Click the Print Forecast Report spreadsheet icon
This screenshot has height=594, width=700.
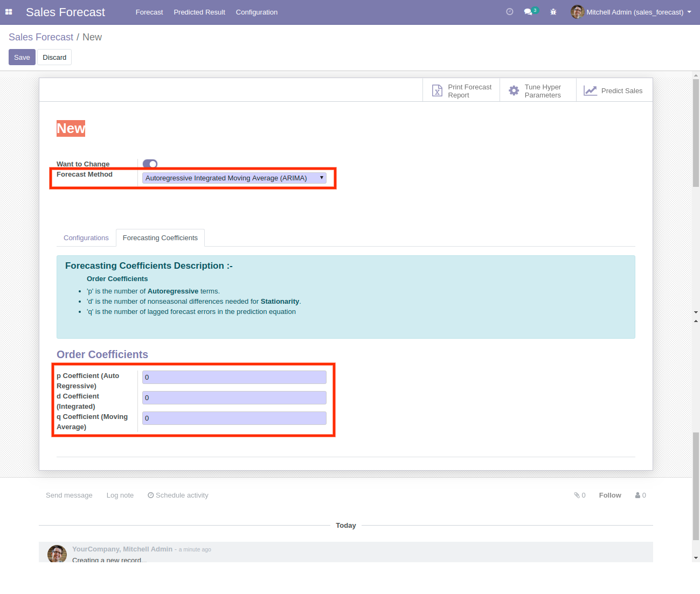pos(437,91)
